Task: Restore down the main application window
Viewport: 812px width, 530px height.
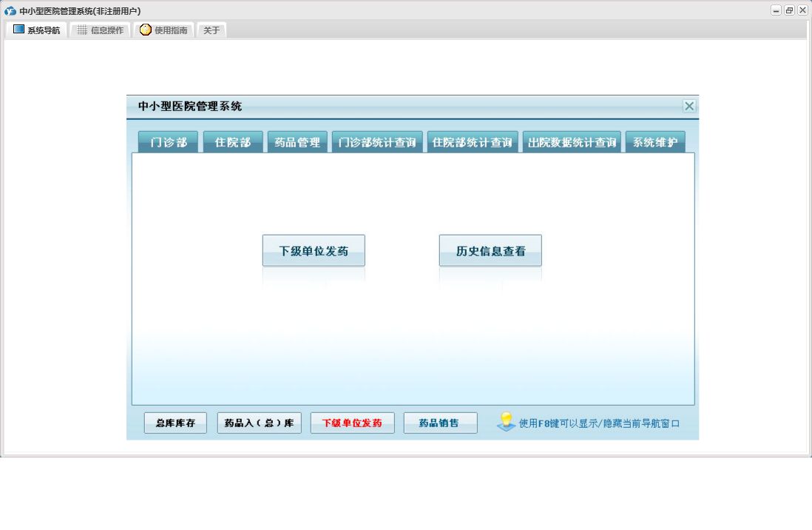Action: click(x=789, y=10)
